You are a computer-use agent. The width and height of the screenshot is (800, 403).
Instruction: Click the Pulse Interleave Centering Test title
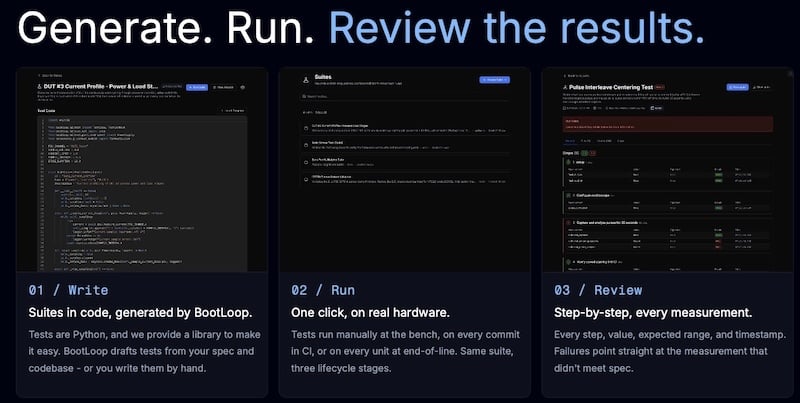611,87
